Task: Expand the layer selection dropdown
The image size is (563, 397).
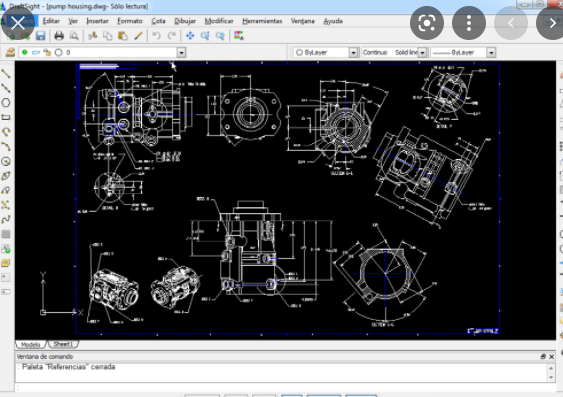Action: coord(181,53)
